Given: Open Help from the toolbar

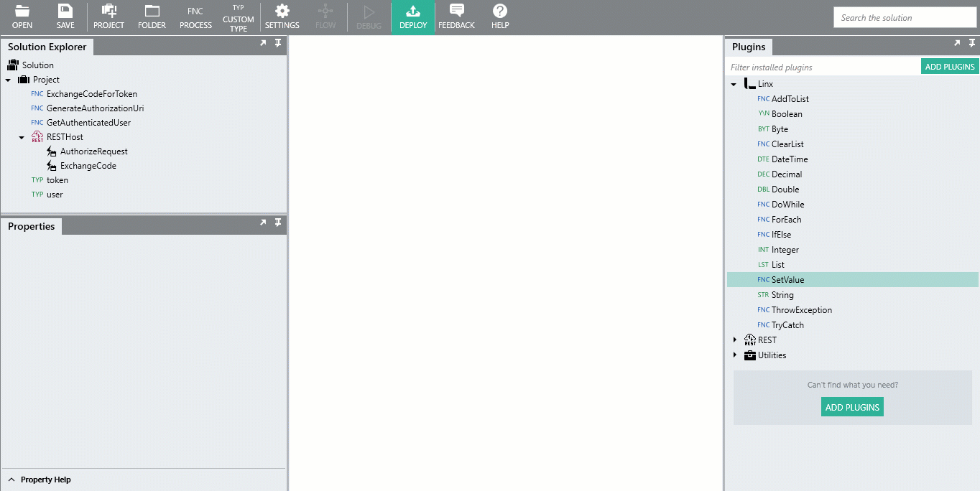Looking at the screenshot, I should (x=500, y=17).
